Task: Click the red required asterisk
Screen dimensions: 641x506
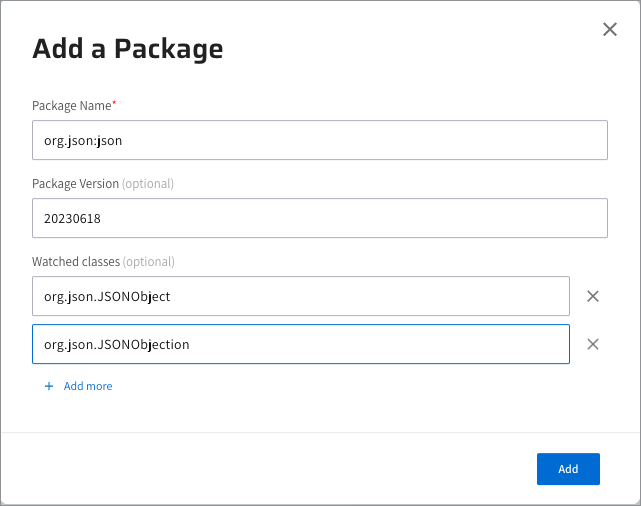Action: [114, 103]
